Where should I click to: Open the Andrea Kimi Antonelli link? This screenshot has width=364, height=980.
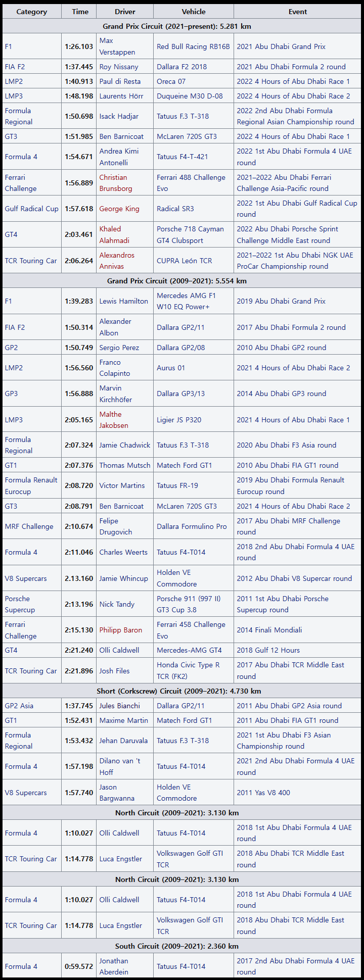pyautogui.click(x=119, y=157)
